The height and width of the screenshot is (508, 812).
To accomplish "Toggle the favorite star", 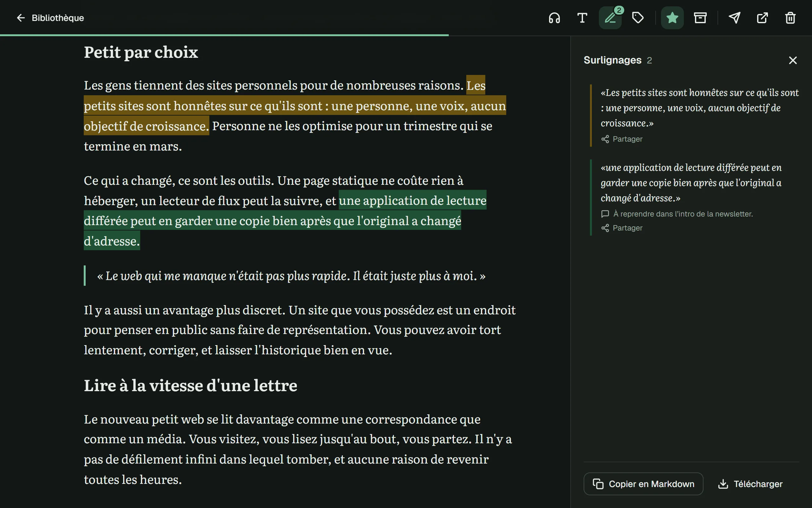I will point(672,18).
